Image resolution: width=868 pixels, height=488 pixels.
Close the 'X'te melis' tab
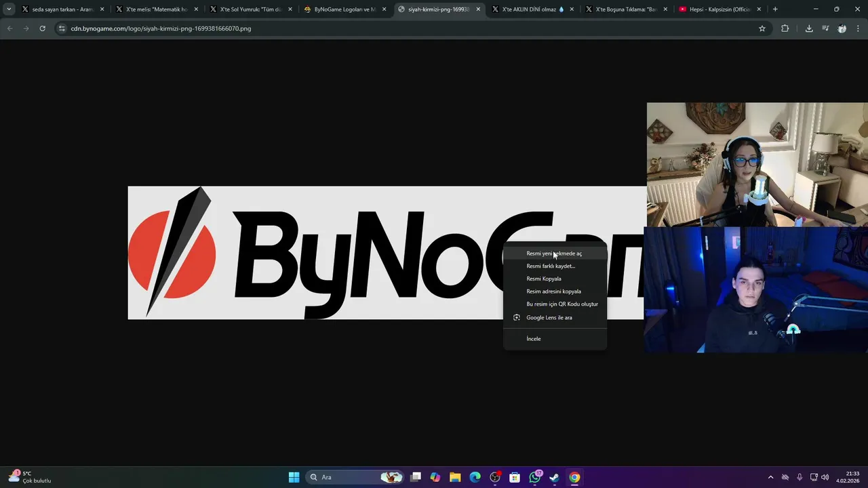[196, 9]
